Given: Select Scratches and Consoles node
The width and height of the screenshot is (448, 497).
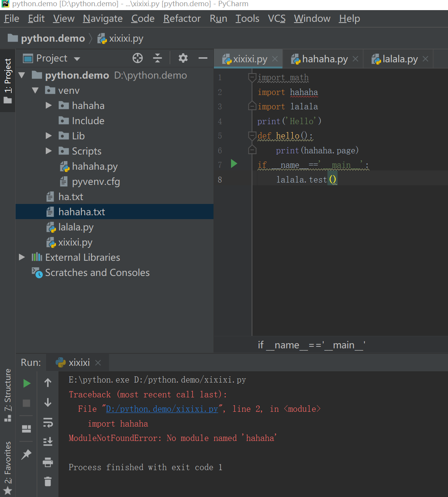Looking at the screenshot, I should 97,273.
